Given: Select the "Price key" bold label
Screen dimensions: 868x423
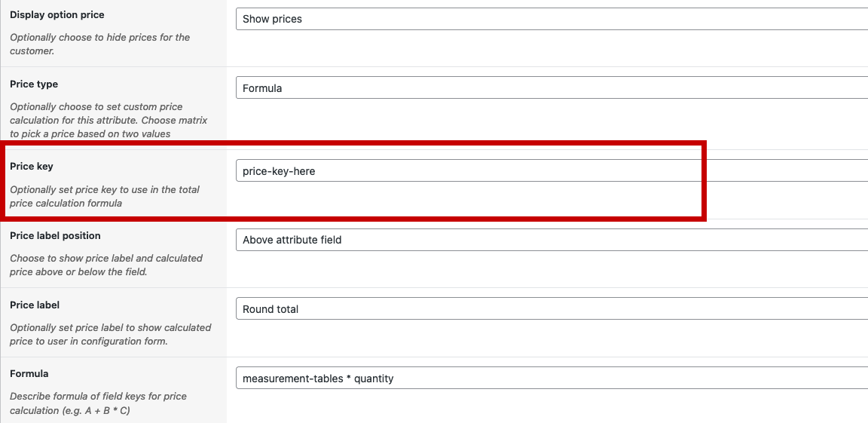Looking at the screenshot, I should click(32, 166).
